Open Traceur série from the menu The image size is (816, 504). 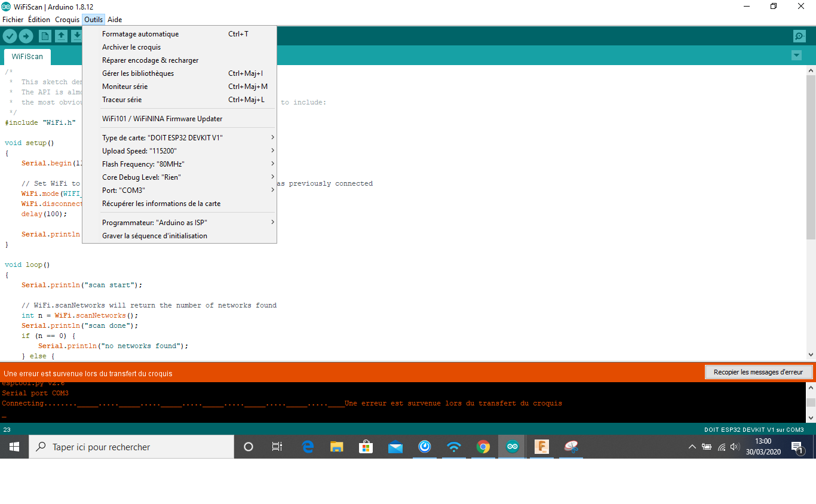179,100
